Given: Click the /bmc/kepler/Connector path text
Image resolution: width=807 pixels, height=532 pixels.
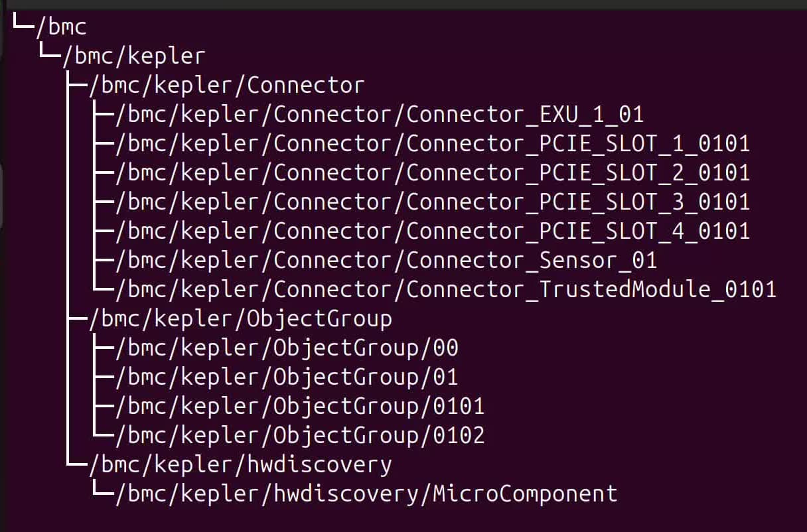Looking at the screenshot, I should coord(226,86).
